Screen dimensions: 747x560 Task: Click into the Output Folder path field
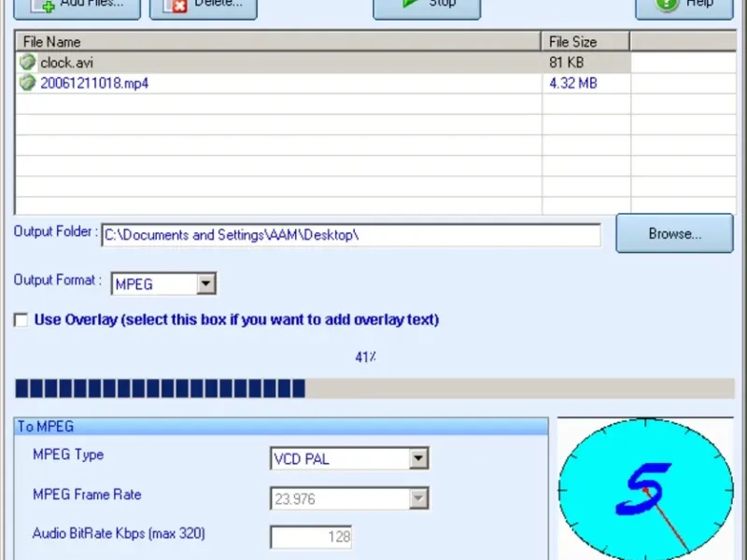[x=351, y=235]
